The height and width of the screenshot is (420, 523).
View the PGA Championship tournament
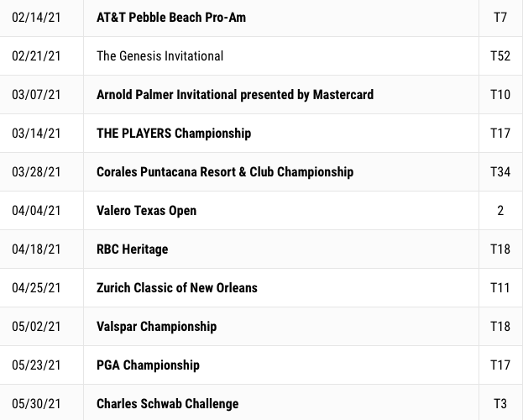click(148, 365)
